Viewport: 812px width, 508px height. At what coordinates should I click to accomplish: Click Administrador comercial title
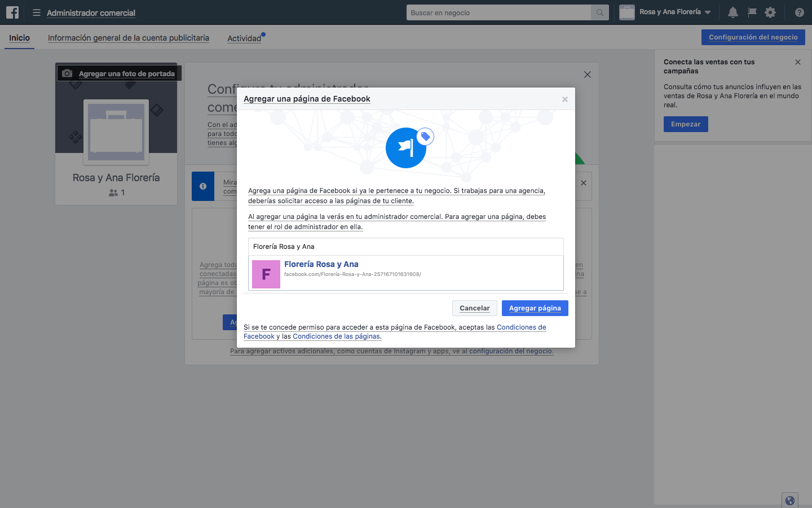[x=91, y=12]
